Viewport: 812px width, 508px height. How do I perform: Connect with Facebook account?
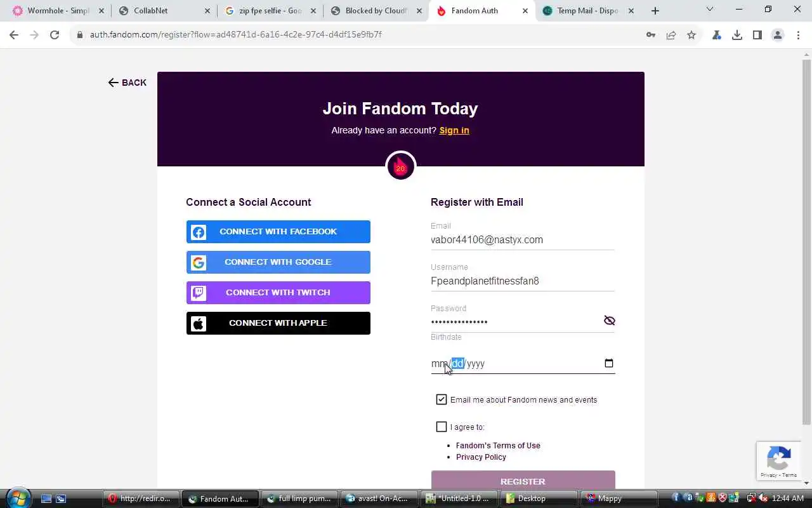[278, 232]
